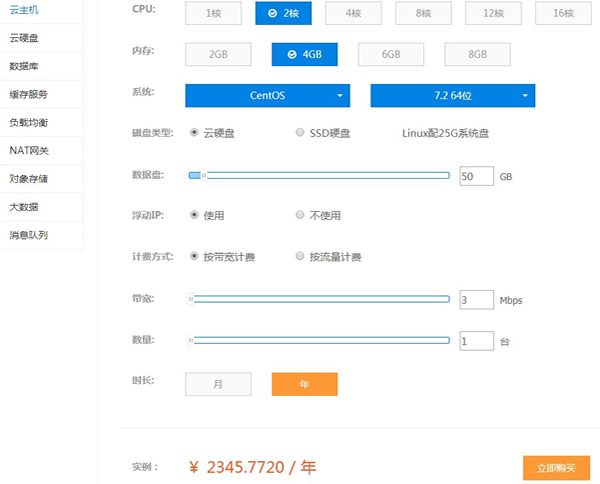The height and width of the screenshot is (484, 600).
Task: Open 对象存储 sidebar item
Action: [28, 179]
